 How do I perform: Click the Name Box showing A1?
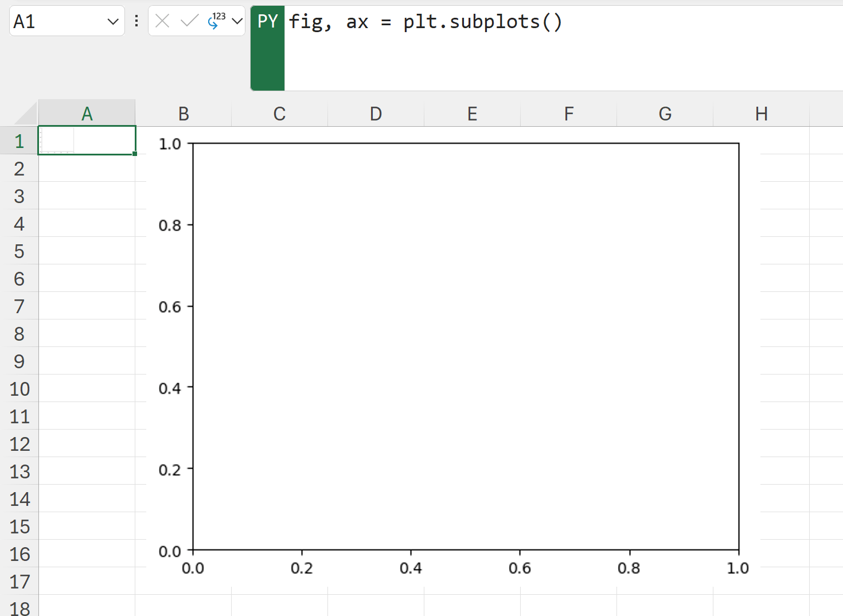click(57, 22)
